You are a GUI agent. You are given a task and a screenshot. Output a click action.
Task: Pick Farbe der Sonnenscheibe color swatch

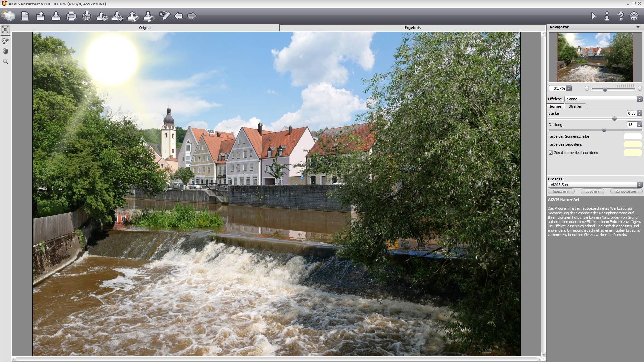tap(633, 136)
